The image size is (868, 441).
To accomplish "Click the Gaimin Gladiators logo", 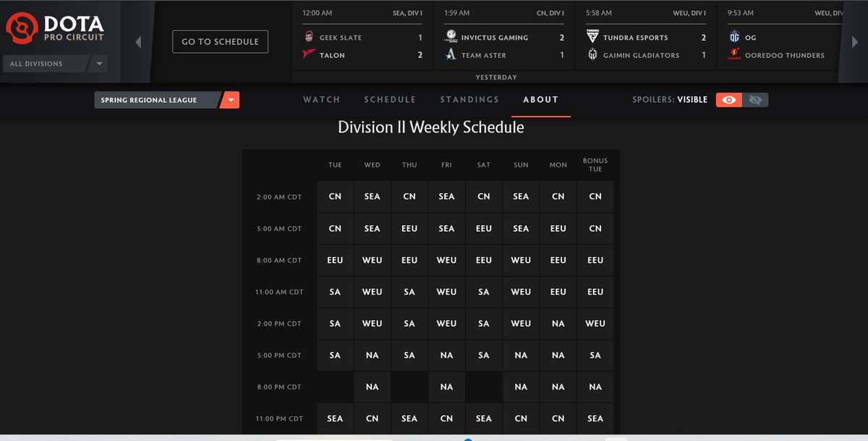I will point(592,55).
